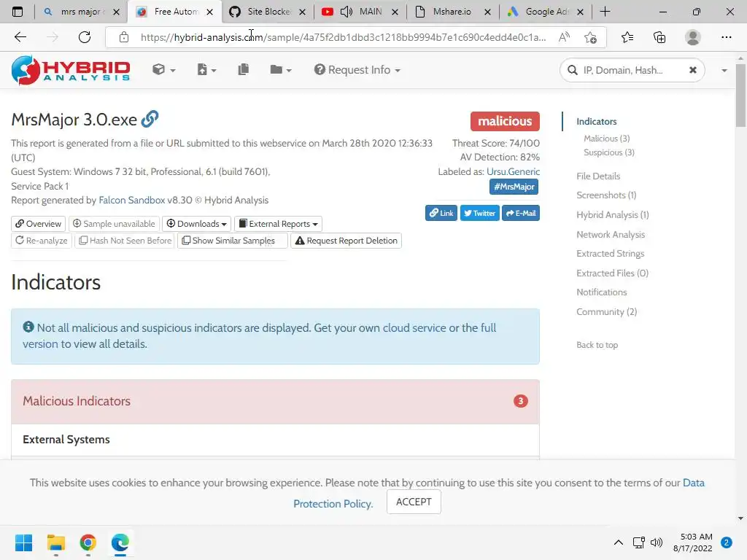Go to Extracted Files (0) section

[612, 273]
